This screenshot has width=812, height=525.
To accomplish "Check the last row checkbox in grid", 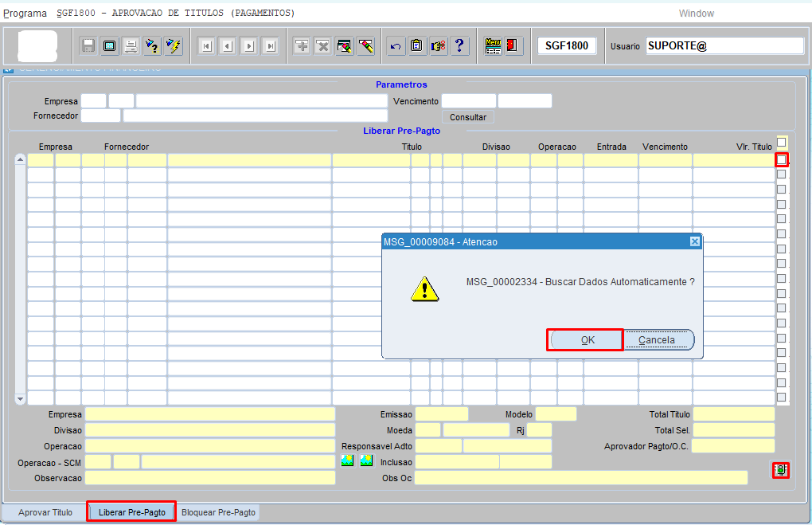I will (782, 397).
